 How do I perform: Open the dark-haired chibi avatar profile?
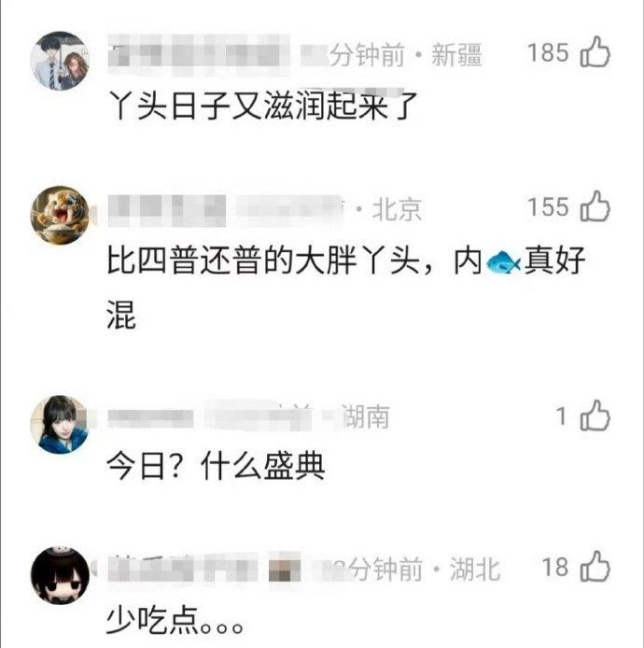point(61,575)
